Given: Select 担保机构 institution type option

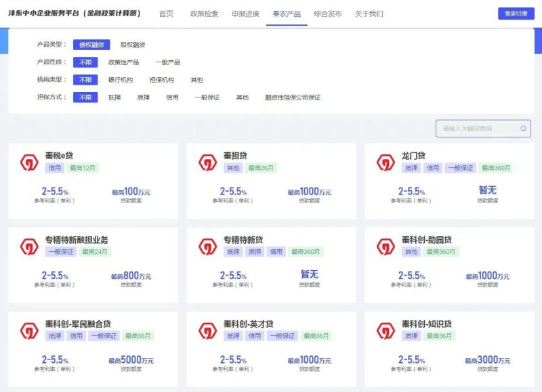Looking at the screenshot, I should pyautogui.click(x=161, y=80).
